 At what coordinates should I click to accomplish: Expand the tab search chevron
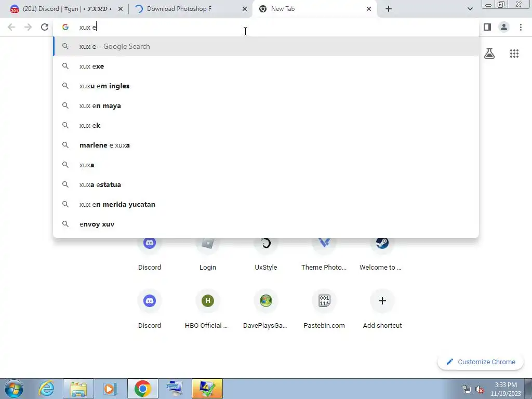[470, 9]
